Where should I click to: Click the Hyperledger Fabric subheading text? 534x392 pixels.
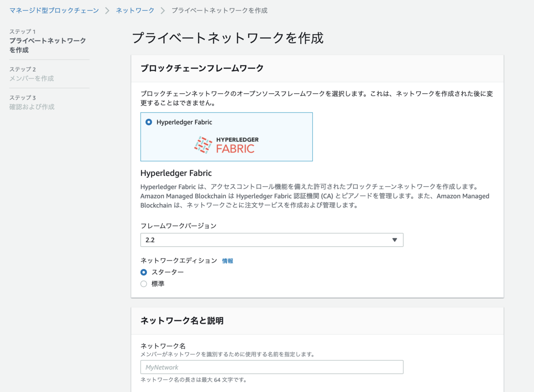176,173
